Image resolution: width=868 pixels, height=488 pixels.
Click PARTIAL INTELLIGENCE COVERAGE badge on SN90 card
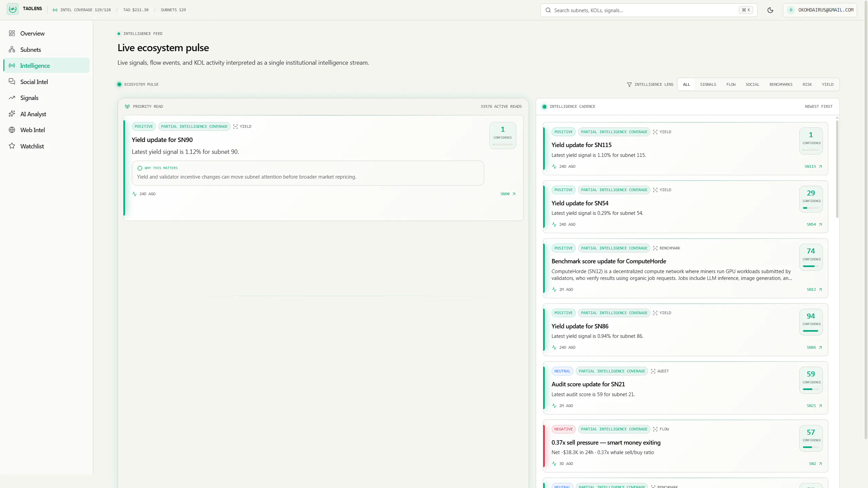pyautogui.click(x=194, y=126)
